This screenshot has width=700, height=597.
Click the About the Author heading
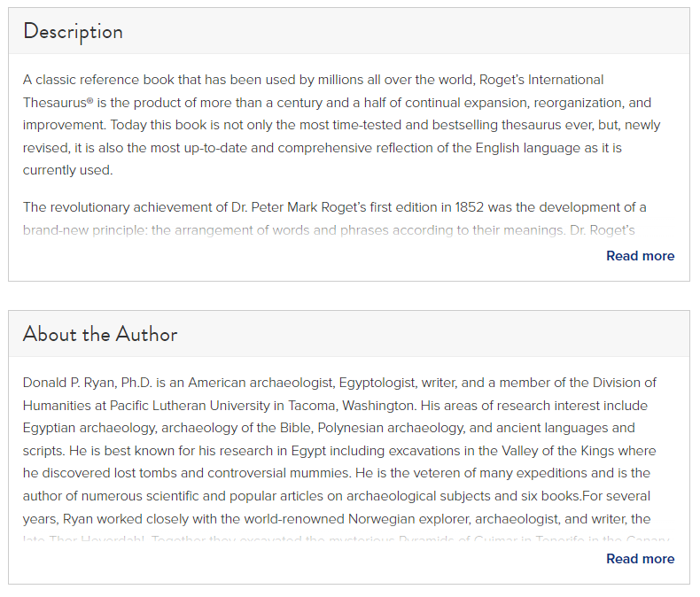click(100, 334)
